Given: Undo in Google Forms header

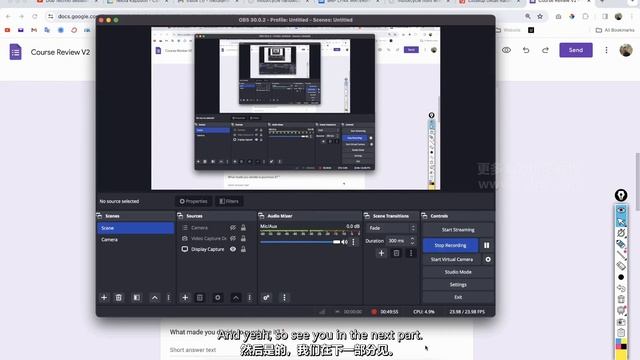Looking at the screenshot, I should [x=526, y=50].
